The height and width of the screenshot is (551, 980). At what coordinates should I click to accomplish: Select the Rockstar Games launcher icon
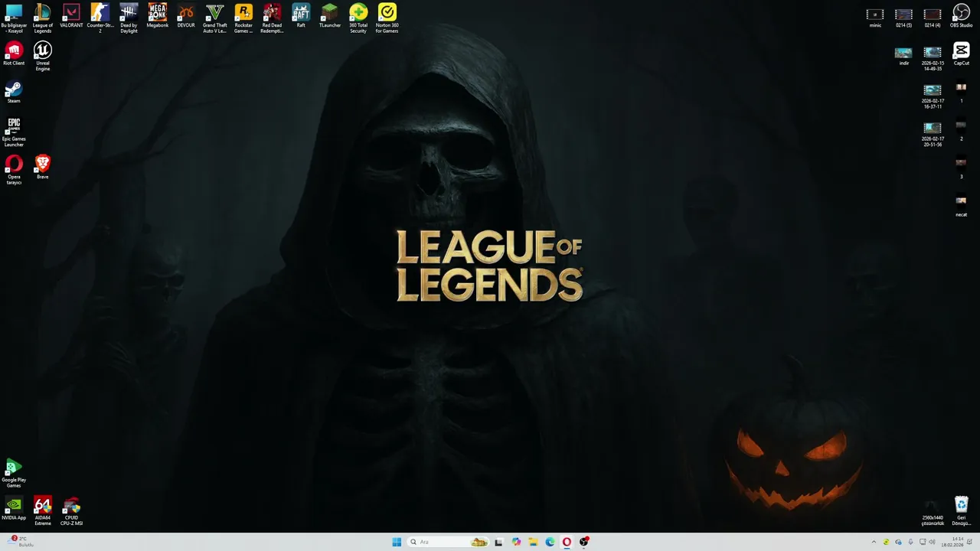click(x=243, y=18)
